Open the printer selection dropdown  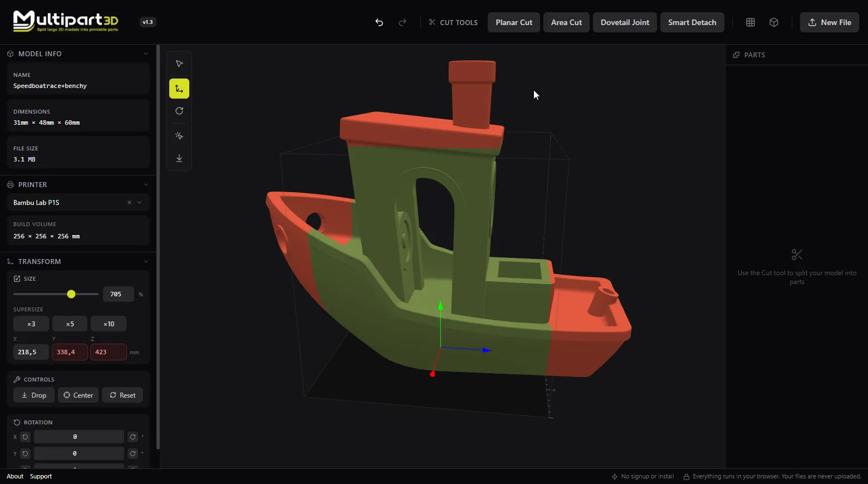[x=139, y=203]
